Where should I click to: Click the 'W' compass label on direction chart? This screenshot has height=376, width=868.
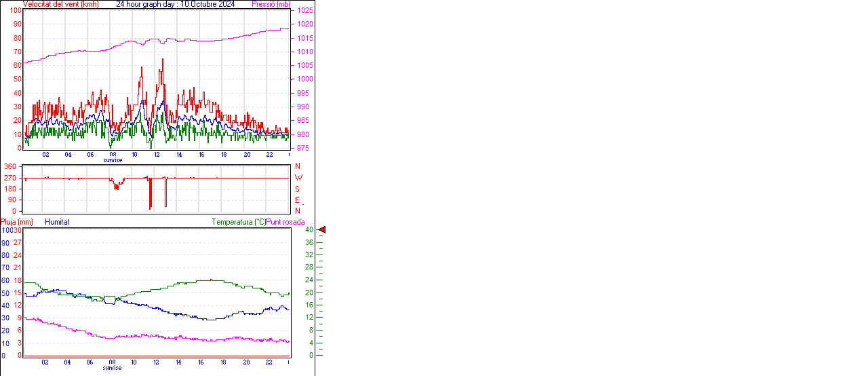pos(298,178)
